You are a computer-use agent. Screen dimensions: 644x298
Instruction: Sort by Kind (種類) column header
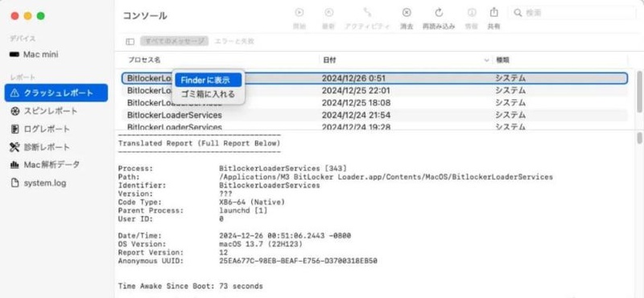pos(502,60)
